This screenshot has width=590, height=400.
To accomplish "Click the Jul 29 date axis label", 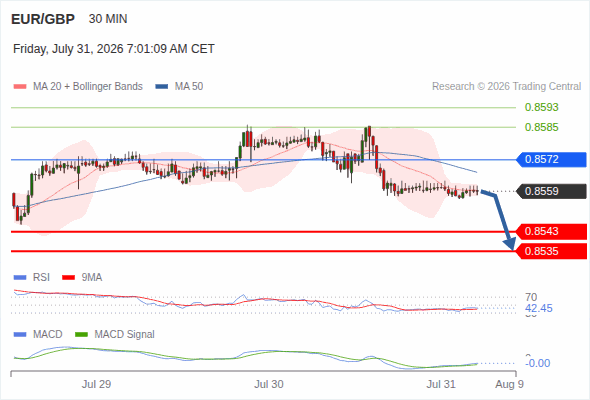I will click(x=96, y=384).
